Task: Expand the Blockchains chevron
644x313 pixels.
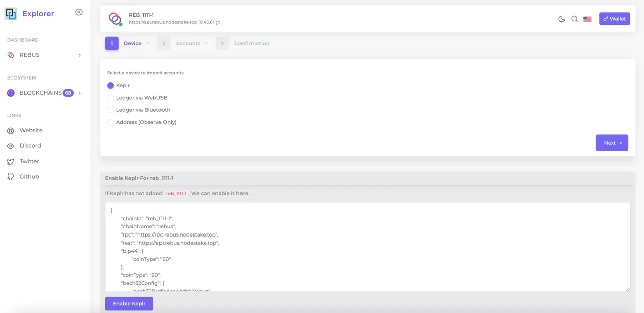Action: (79, 93)
